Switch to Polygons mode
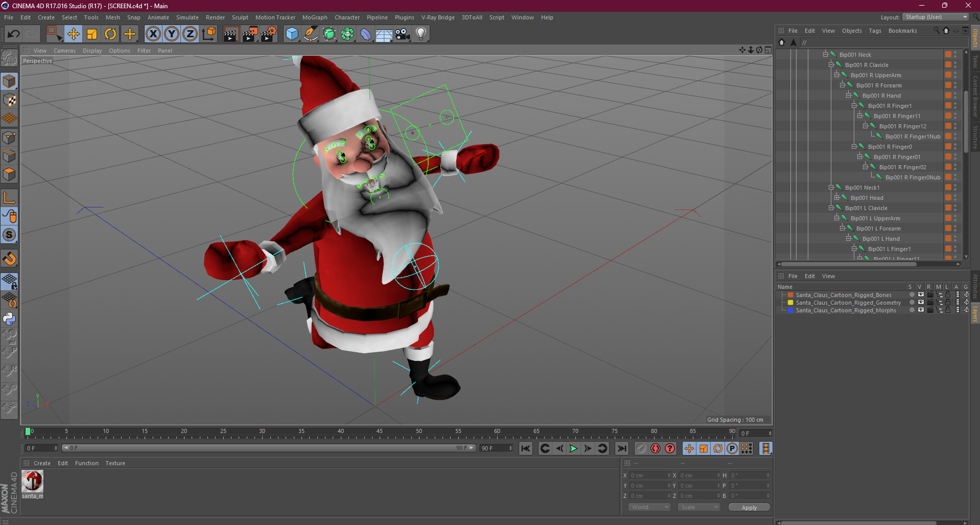Image resolution: width=980 pixels, height=525 pixels. (9, 174)
